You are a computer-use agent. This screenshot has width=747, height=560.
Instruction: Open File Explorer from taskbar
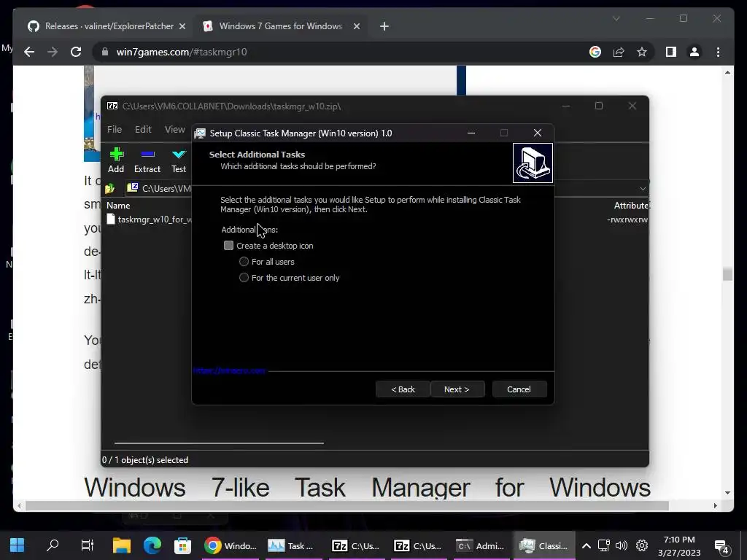point(122,545)
